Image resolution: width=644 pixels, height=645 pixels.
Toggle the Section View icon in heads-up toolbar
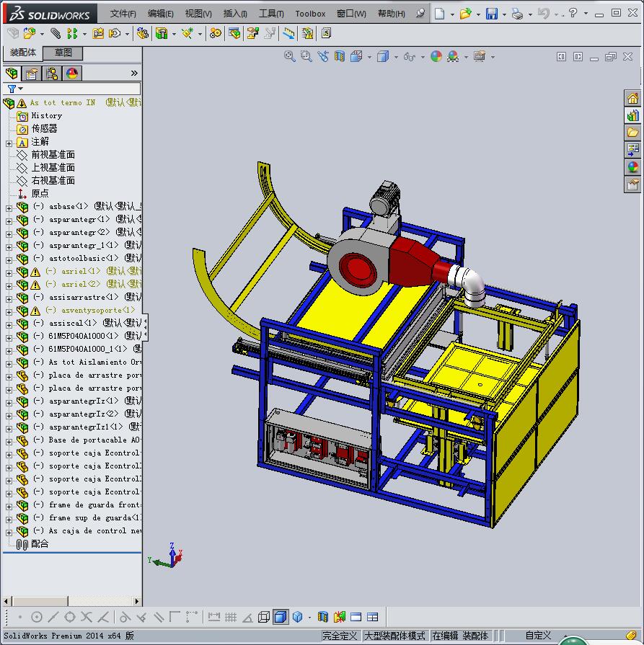click(x=339, y=56)
